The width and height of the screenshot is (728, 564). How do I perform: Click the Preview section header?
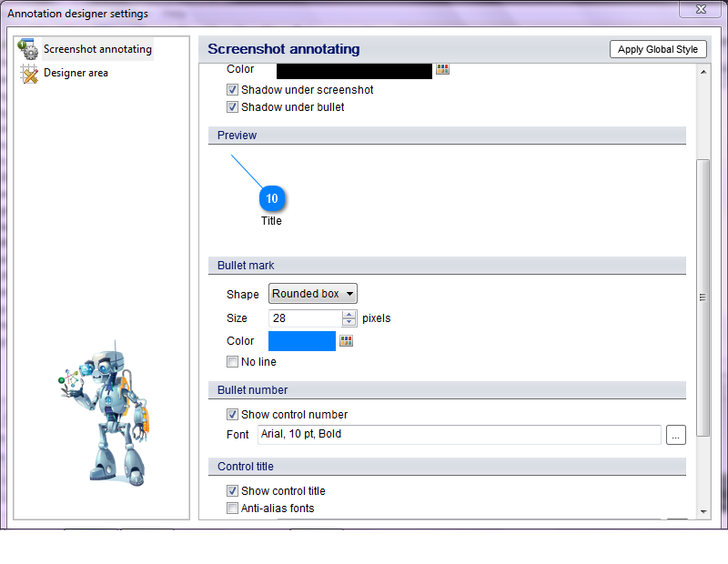pos(447,136)
